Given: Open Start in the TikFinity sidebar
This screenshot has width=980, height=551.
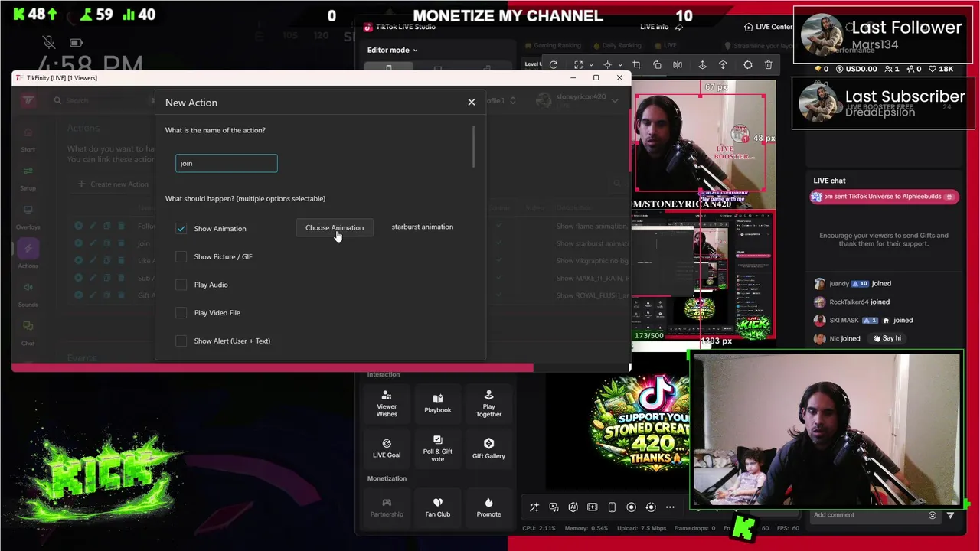Looking at the screenshot, I should (28, 139).
